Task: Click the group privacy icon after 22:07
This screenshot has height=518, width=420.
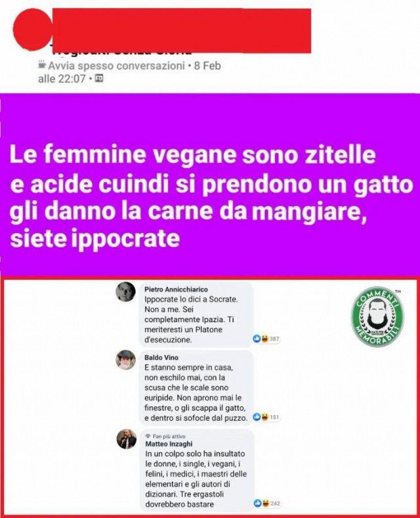Action: pos(98,78)
